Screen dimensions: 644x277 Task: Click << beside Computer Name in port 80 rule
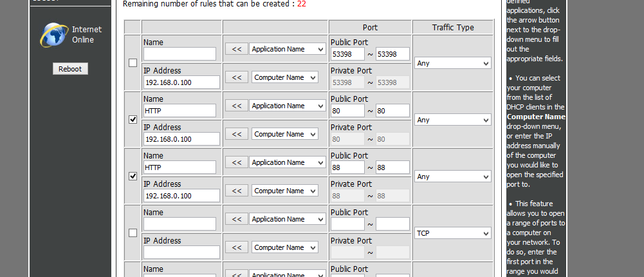click(x=237, y=134)
